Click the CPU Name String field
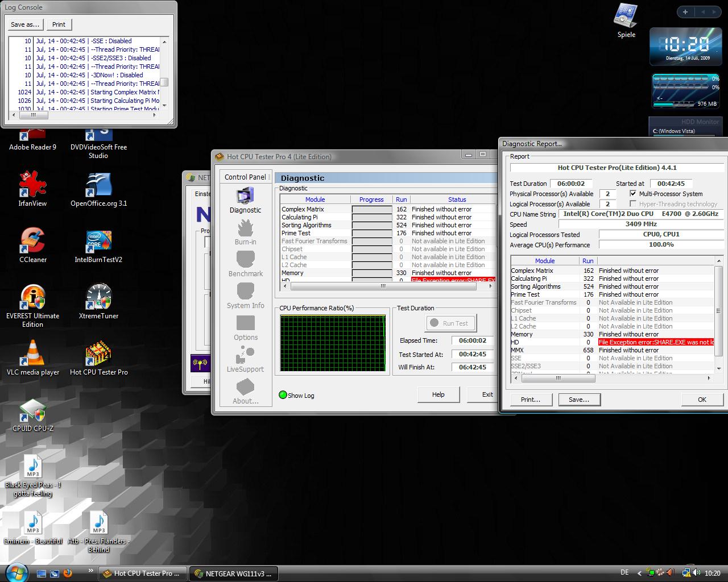The image size is (728, 582). (640, 214)
